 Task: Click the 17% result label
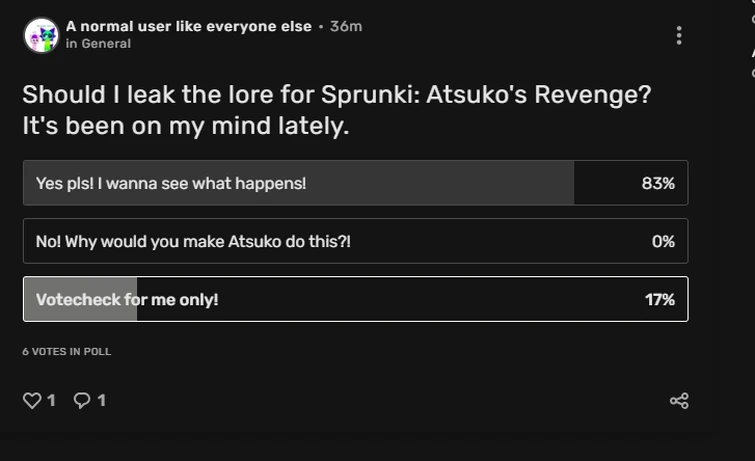click(x=660, y=299)
